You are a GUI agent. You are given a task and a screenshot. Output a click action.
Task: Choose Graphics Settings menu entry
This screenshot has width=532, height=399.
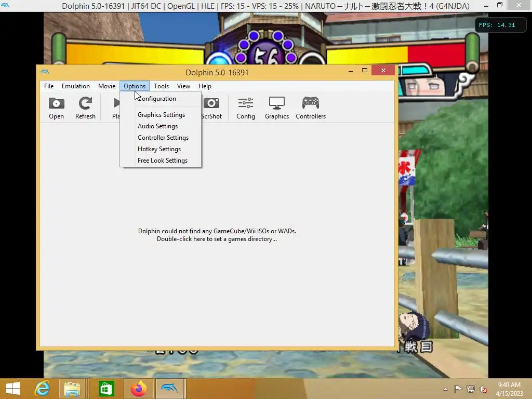[161, 115]
